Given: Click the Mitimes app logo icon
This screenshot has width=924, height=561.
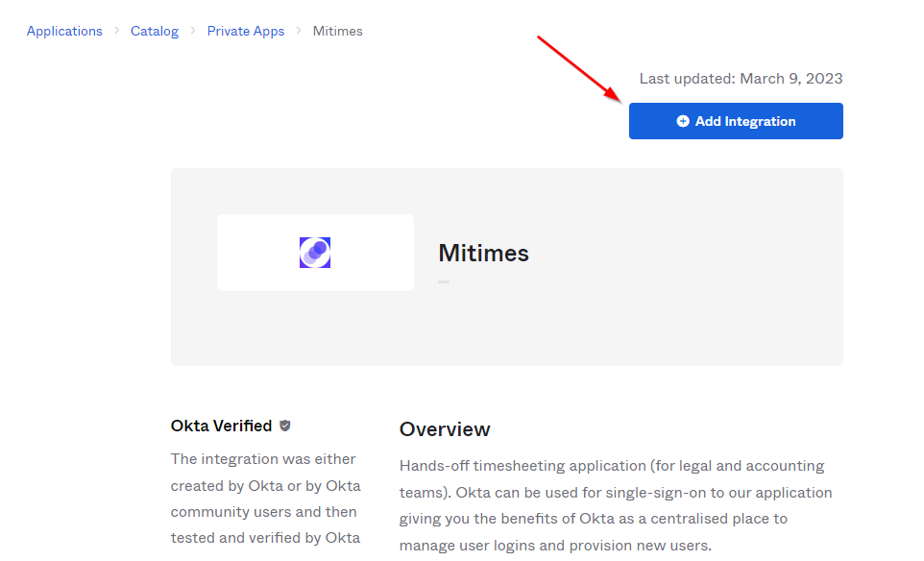Looking at the screenshot, I should pyautogui.click(x=315, y=253).
